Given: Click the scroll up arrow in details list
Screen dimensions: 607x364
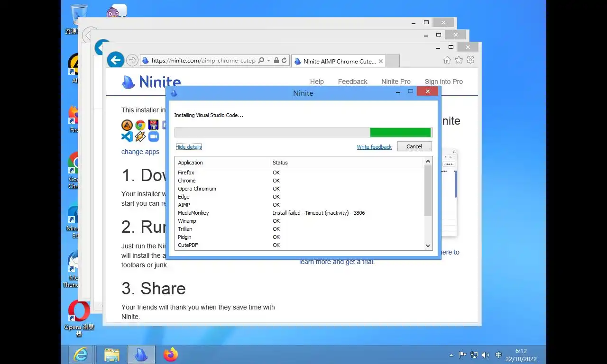Looking at the screenshot, I should point(428,162).
